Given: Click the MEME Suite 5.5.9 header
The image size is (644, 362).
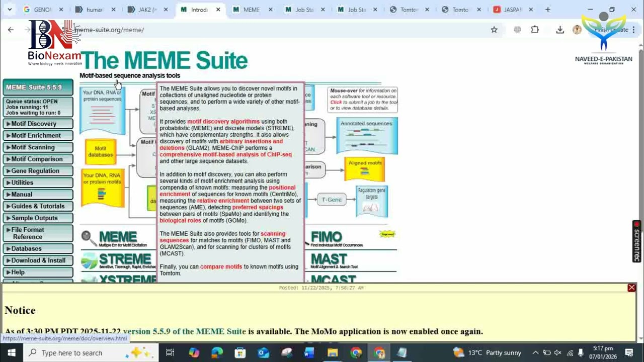Looking at the screenshot, I should point(38,87).
